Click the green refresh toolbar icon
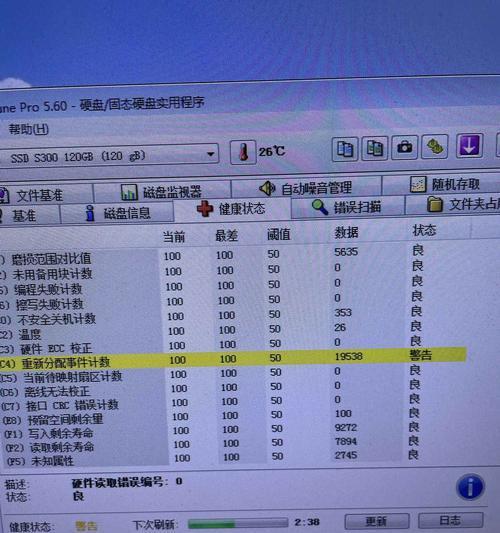The width and height of the screenshot is (500, 533). click(435, 147)
